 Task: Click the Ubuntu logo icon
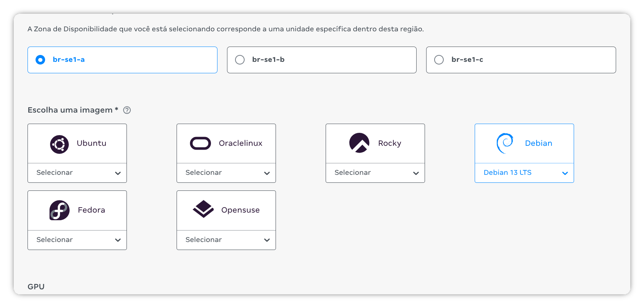pyautogui.click(x=59, y=145)
